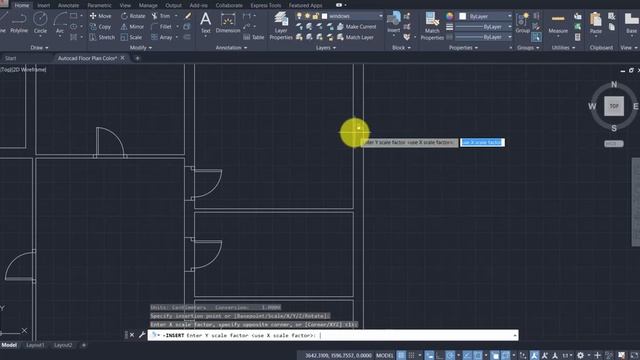Add a new drawing tab with plus
640x360 pixels.
point(137,58)
